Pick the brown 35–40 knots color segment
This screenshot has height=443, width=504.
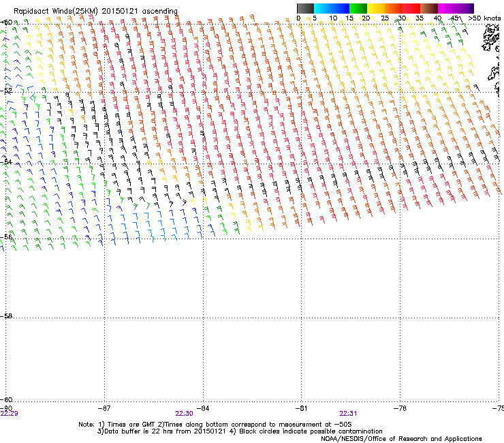429,8
